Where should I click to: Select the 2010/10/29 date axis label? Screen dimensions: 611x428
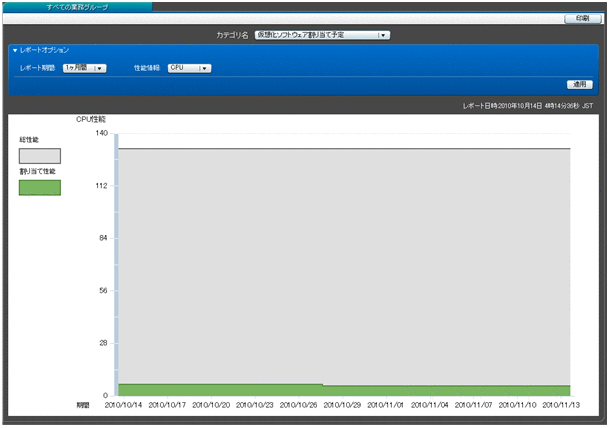[x=343, y=405]
